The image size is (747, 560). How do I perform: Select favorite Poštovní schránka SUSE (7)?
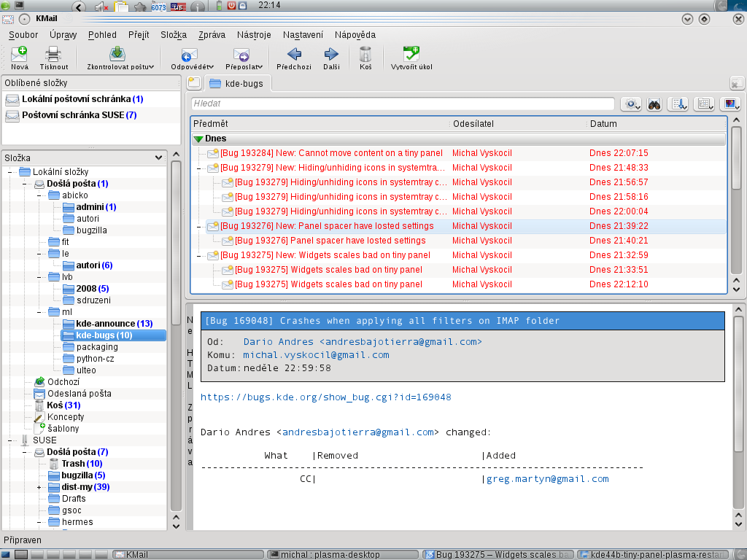pyautogui.click(x=79, y=115)
